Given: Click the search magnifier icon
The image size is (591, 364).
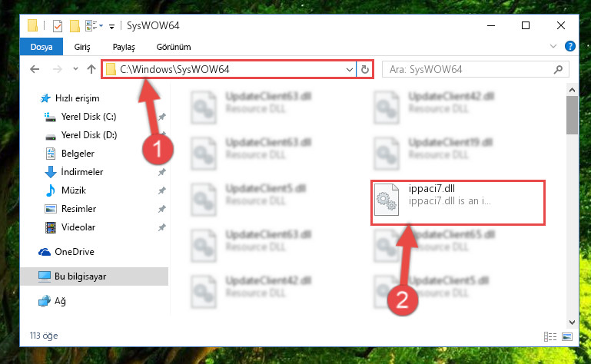Looking at the screenshot, I should [x=558, y=69].
